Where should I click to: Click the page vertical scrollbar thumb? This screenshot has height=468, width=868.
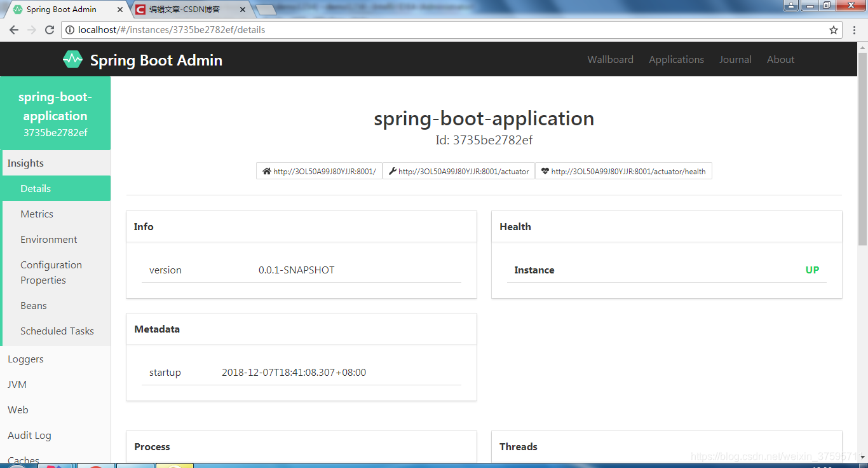pyautogui.click(x=862, y=149)
